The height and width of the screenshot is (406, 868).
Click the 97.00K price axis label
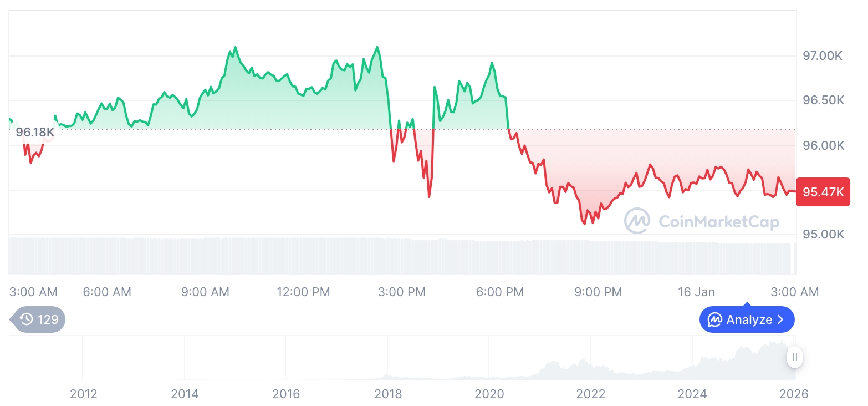click(823, 56)
